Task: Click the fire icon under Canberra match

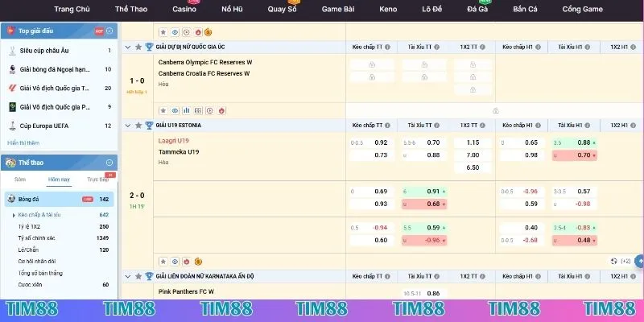Action: (221, 110)
